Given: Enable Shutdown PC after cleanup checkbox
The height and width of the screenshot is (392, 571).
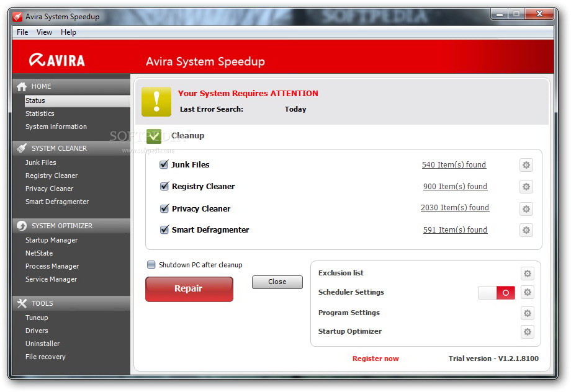Looking at the screenshot, I should pos(151,265).
